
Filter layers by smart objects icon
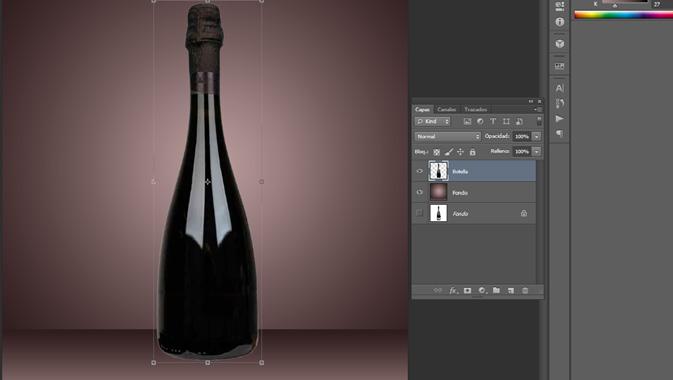pos(519,122)
